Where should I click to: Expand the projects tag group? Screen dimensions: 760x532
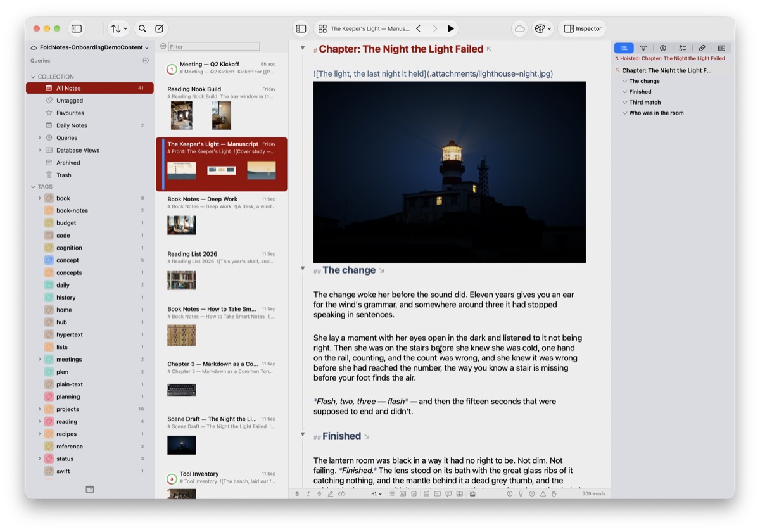click(39, 409)
